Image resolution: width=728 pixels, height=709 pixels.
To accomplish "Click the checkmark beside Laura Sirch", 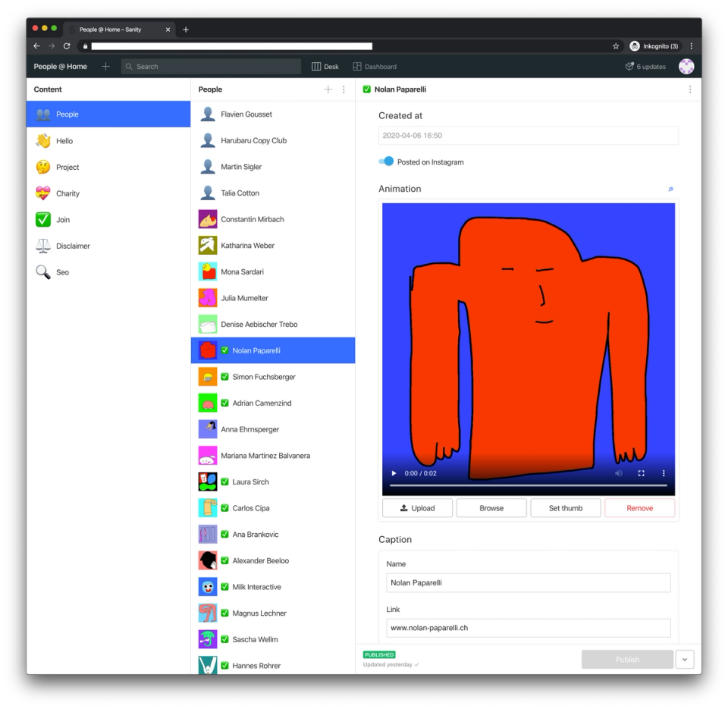I will click(x=224, y=482).
